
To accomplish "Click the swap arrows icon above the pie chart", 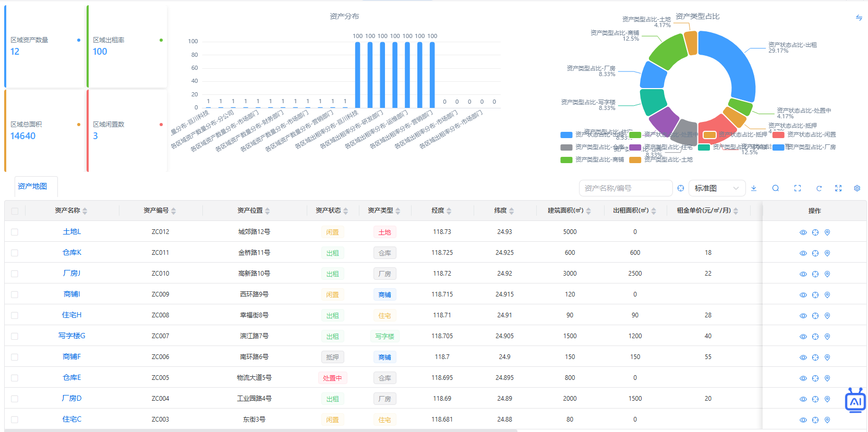I will point(859,18).
